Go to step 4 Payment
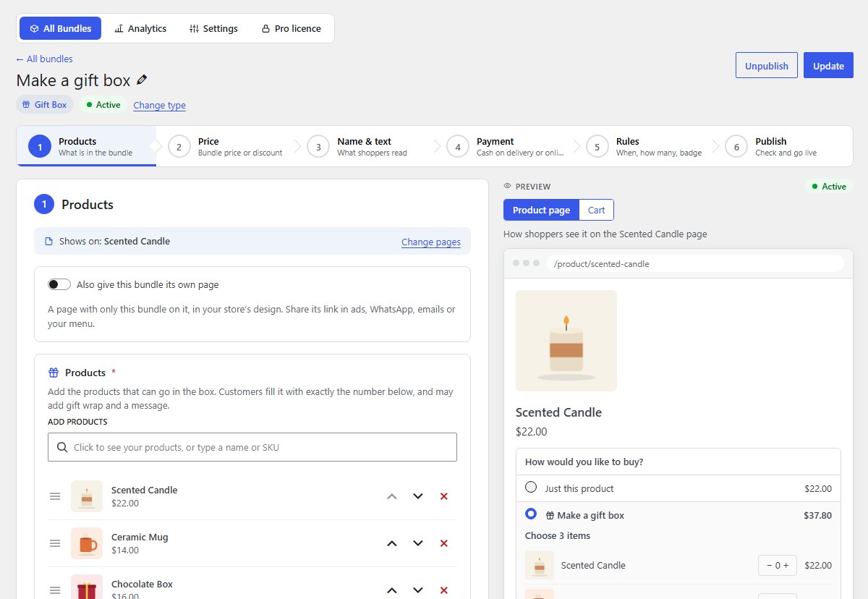 coord(505,146)
